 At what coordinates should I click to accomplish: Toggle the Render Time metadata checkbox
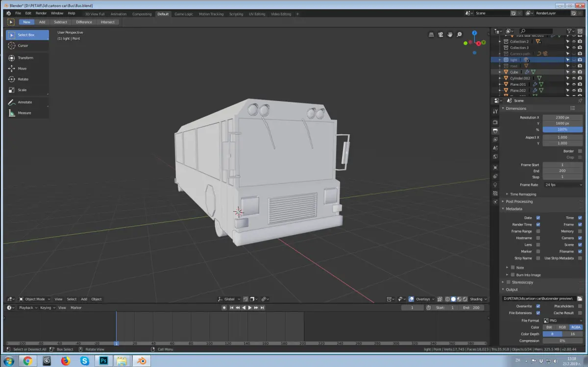538,224
